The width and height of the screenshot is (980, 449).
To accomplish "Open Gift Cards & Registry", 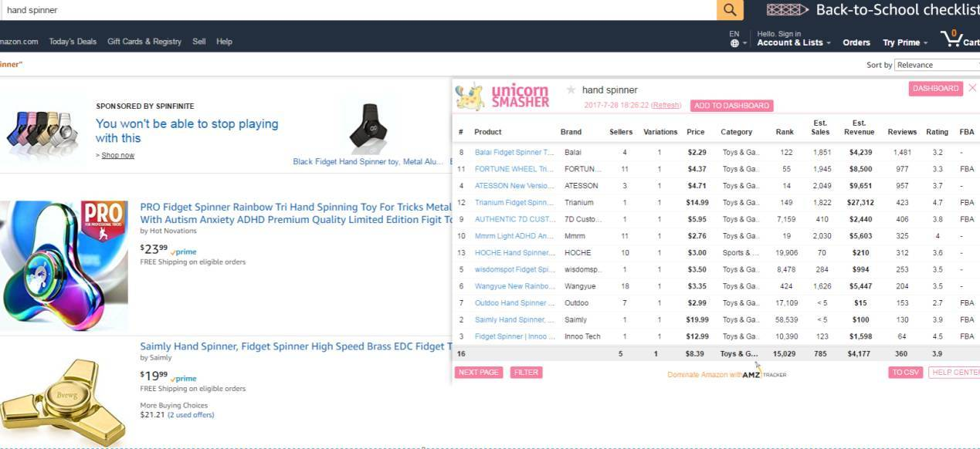I will 144,42.
